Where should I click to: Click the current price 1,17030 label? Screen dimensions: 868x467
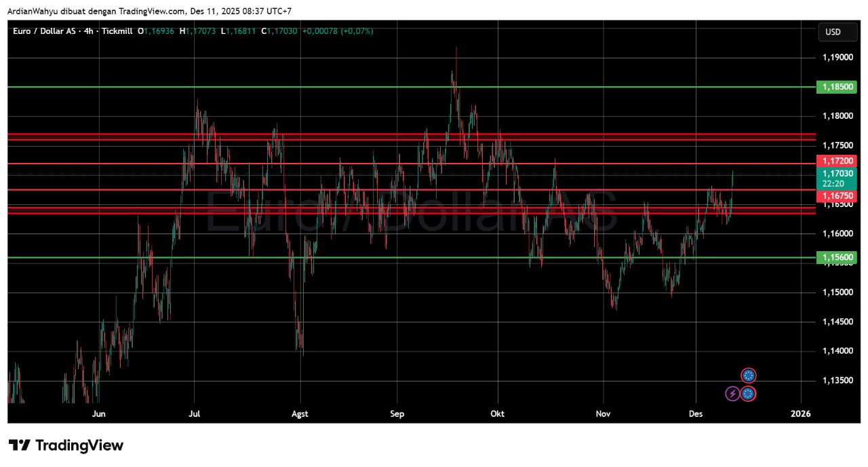838,174
